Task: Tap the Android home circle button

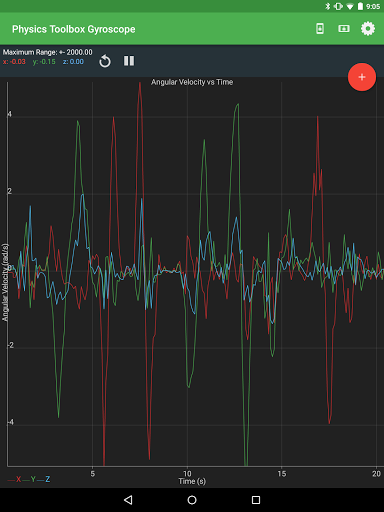Action: tap(192, 500)
